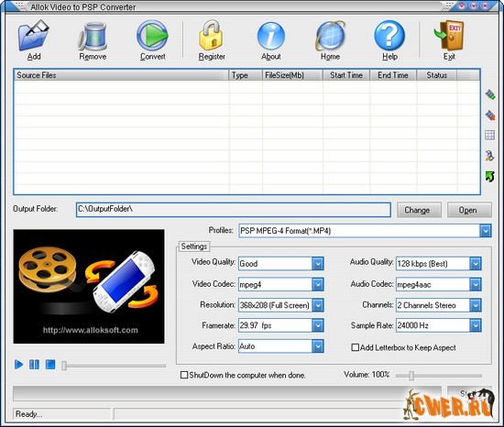Click the first film-strip sidebar icon
Viewport: 504px width, 427px height.
click(490, 94)
